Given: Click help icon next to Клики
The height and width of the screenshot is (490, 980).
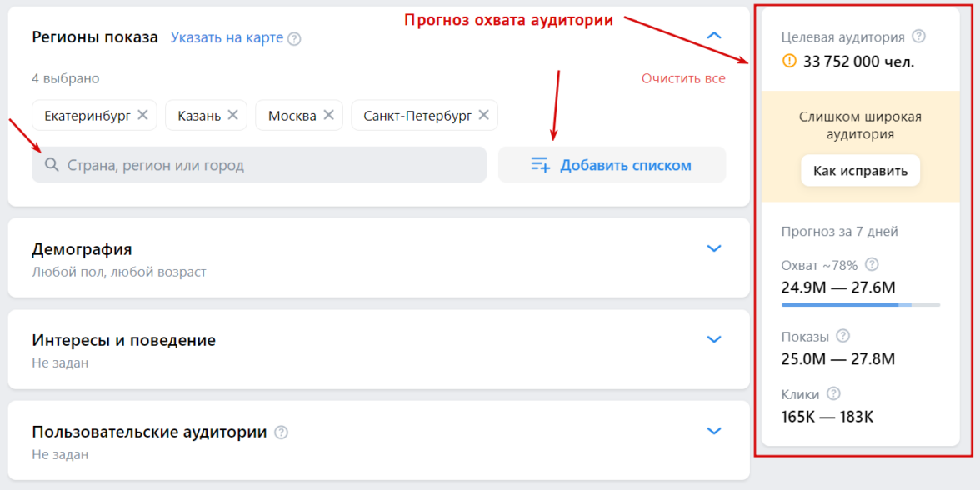Looking at the screenshot, I should (833, 394).
